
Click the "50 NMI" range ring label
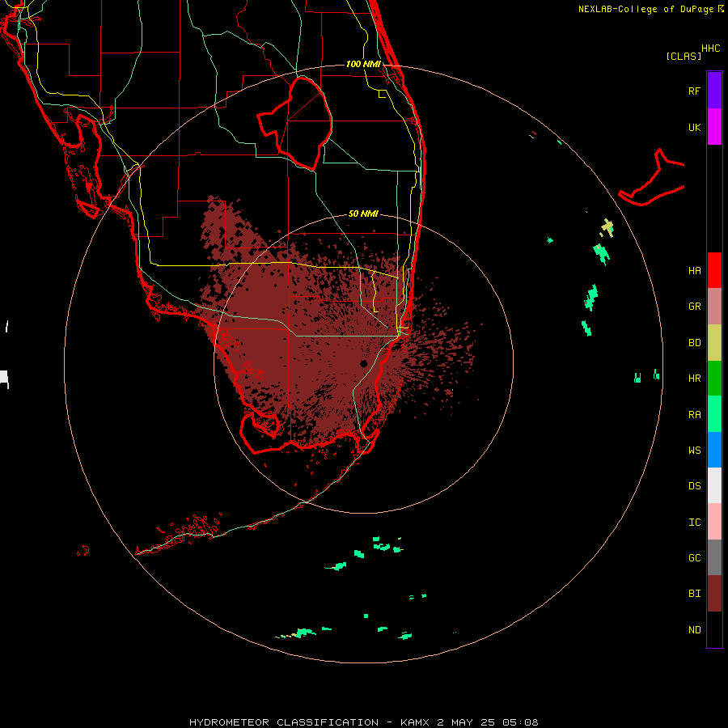(x=363, y=214)
